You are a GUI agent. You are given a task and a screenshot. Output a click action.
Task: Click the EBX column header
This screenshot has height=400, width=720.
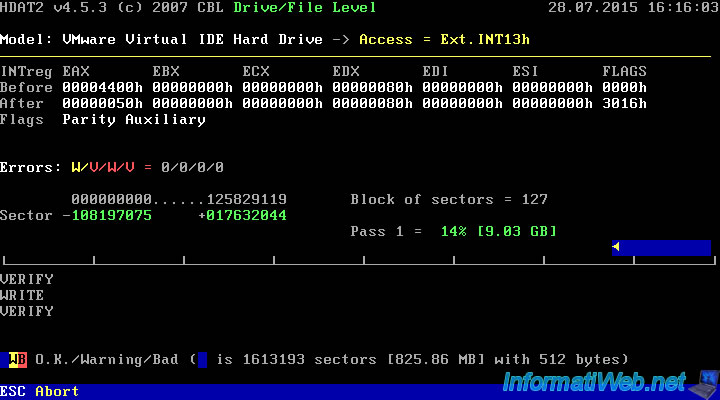(166, 72)
